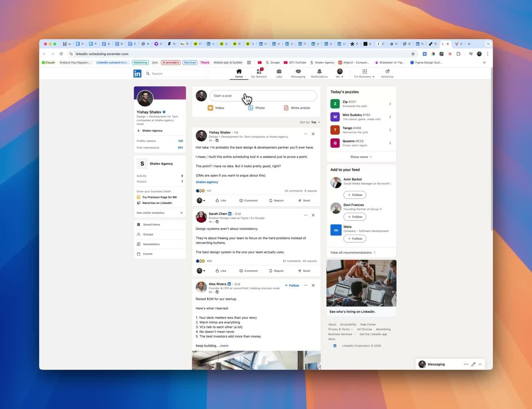This screenshot has width=532, height=409.
Task: Click Try Premium Page for ₪0
Action: click(x=157, y=197)
